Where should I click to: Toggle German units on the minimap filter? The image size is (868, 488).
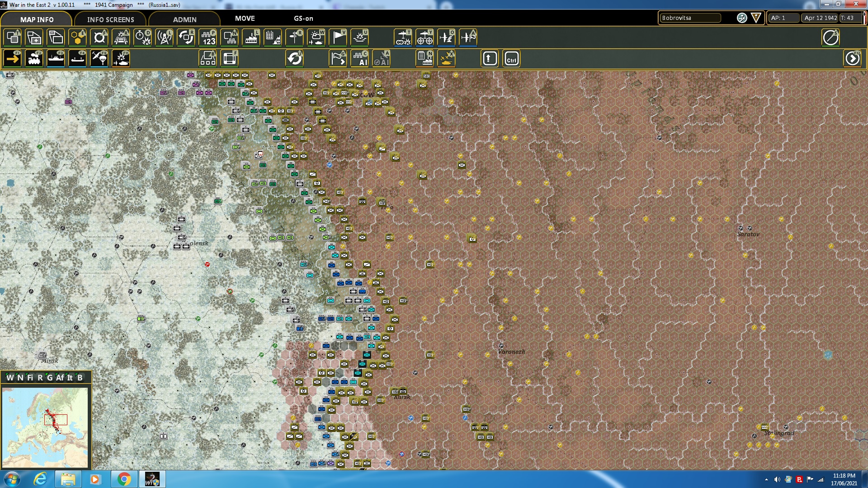click(x=50, y=378)
